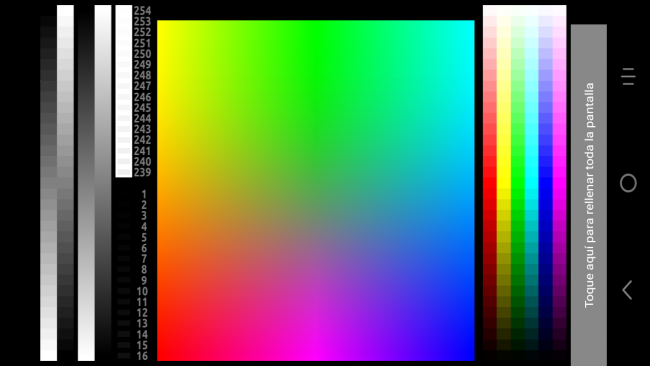Click the '14' level label
This screenshot has height=366, width=650.
142,334
